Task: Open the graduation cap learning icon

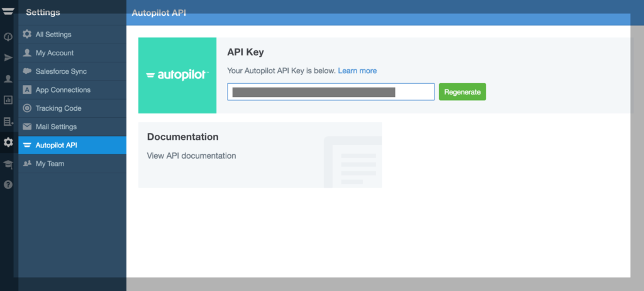Action: (8, 164)
